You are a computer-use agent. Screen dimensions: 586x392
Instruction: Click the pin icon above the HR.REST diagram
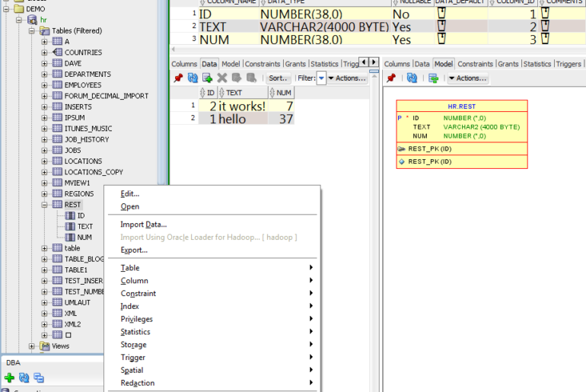click(x=390, y=78)
